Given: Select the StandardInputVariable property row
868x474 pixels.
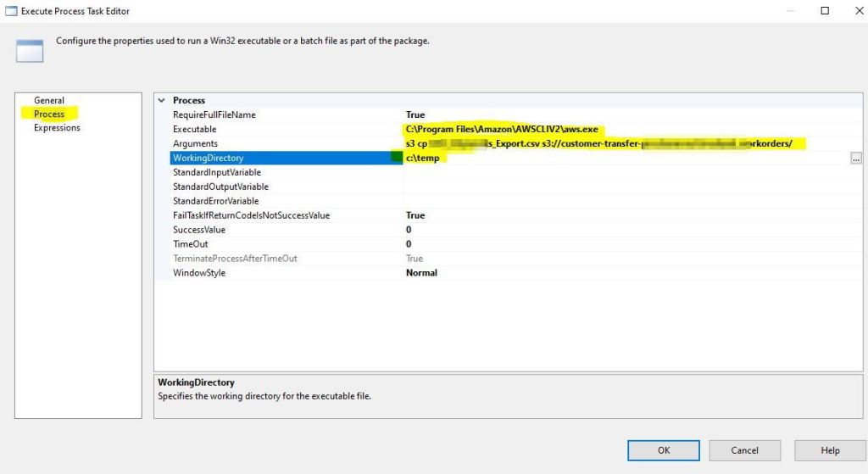Looking at the screenshot, I should click(217, 172).
